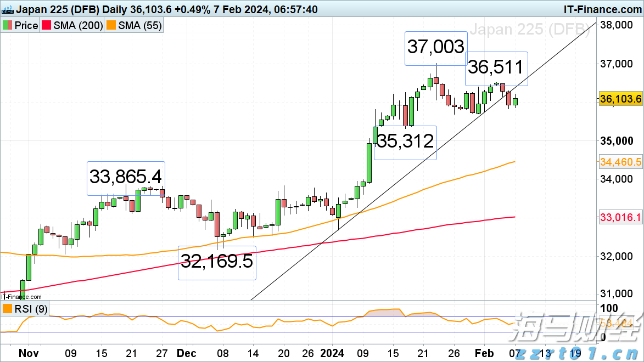Viewport: 644px width, 362px height.
Task: Click the 33,016.1 SMA value on price axis
Action: 621,218
